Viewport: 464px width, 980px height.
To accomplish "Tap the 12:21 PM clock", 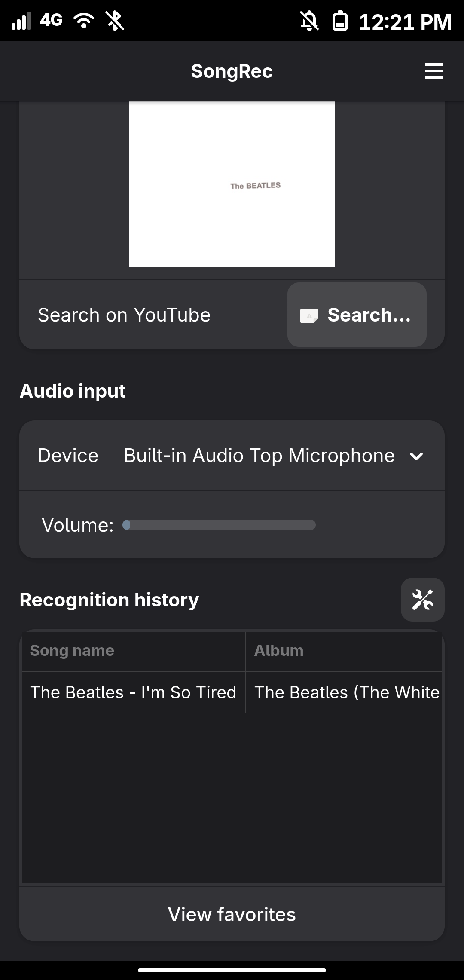I will [405, 21].
